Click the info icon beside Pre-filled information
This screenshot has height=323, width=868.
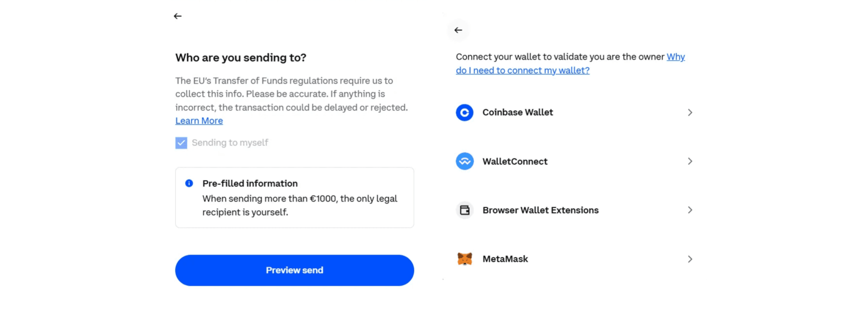189,183
